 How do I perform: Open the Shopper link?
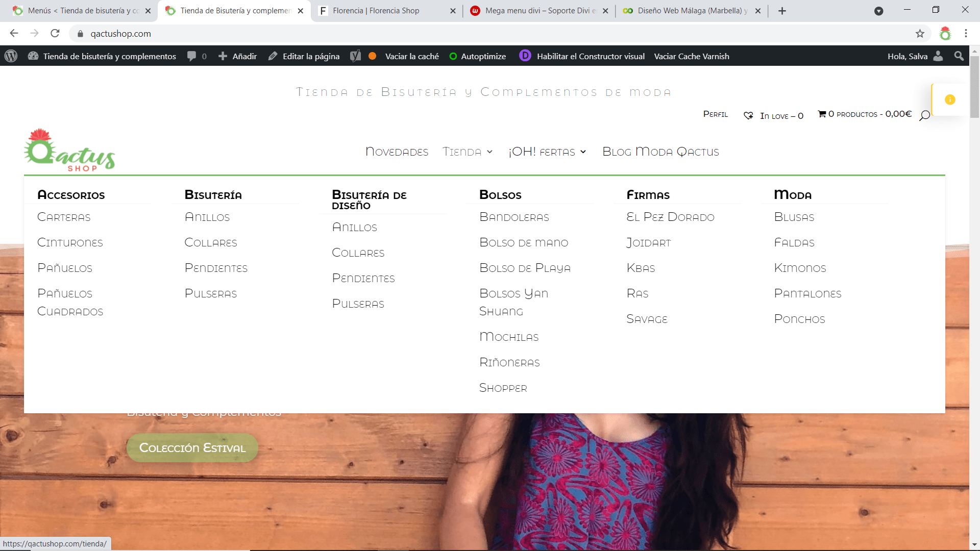point(503,388)
